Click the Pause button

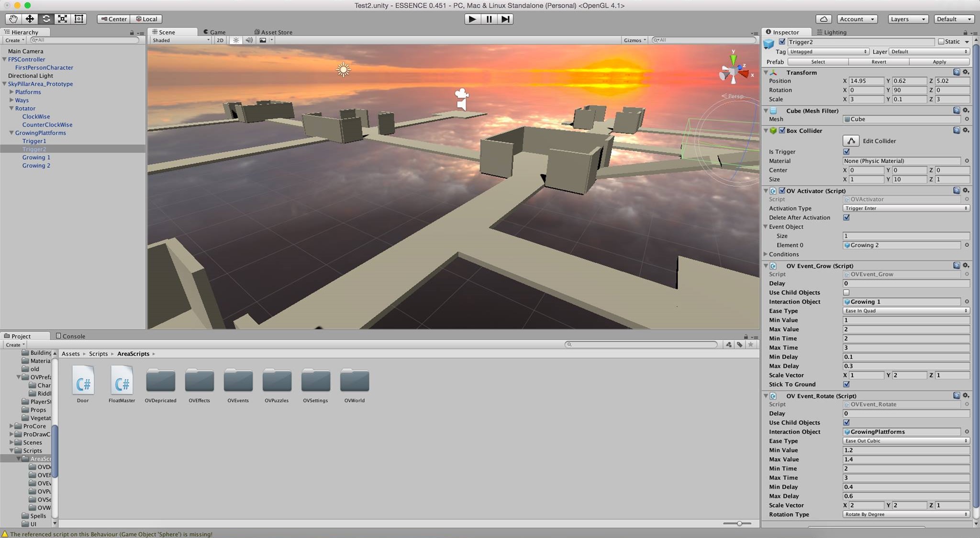pos(489,19)
